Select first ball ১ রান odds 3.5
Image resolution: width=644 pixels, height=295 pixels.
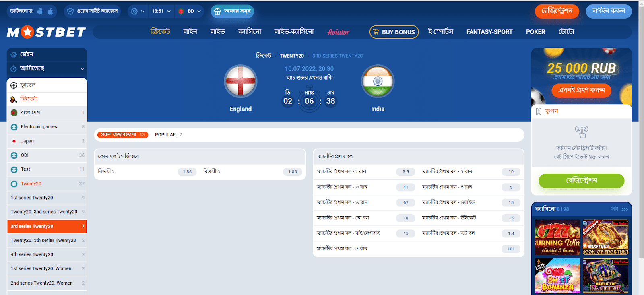[x=406, y=172]
